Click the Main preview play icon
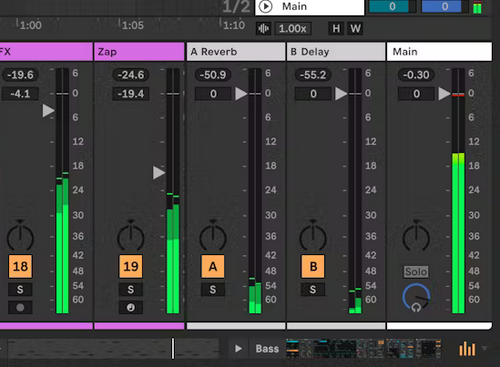Screen dimensions: 500x367 tap(266, 7)
